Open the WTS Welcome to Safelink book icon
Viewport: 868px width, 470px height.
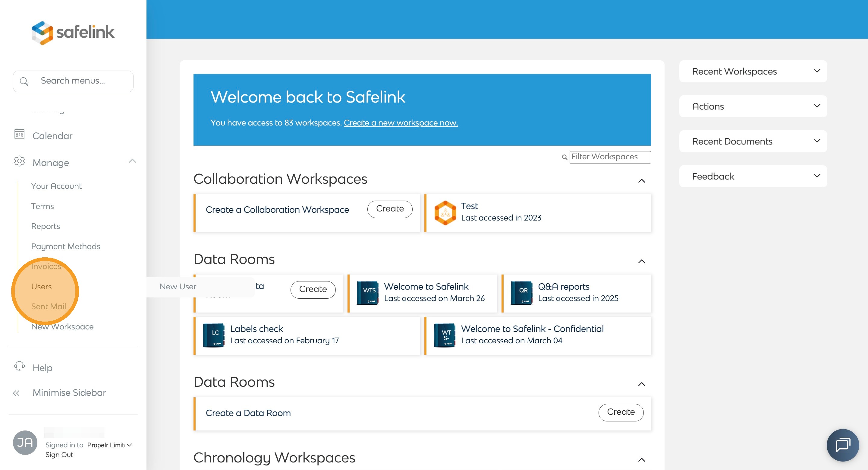pyautogui.click(x=367, y=293)
